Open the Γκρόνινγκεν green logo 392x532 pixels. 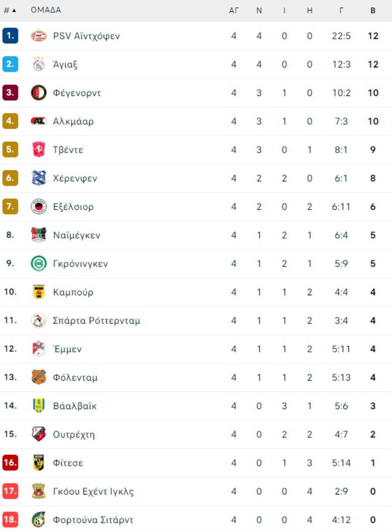coord(39,264)
